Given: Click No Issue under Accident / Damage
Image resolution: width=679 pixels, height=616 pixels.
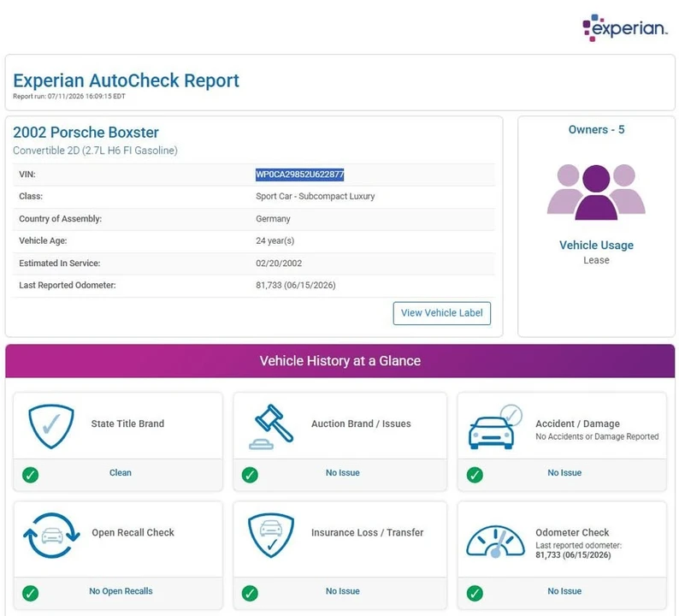Looking at the screenshot, I should point(564,472).
